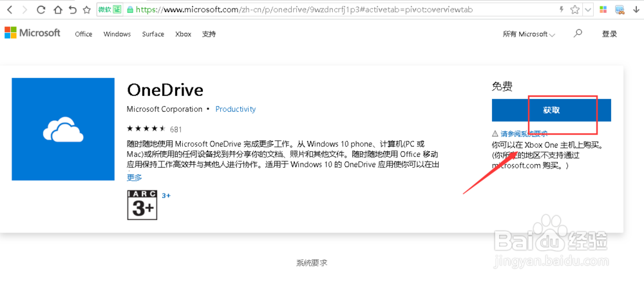Click the lightning speed-mode icon in address bar
The height and width of the screenshot is (283, 644).
[562, 10]
